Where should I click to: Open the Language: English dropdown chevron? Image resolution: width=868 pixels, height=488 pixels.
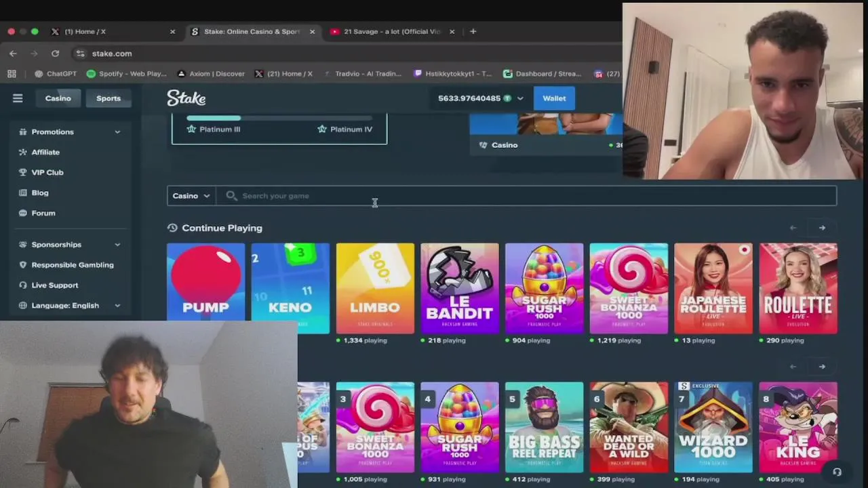click(x=117, y=306)
